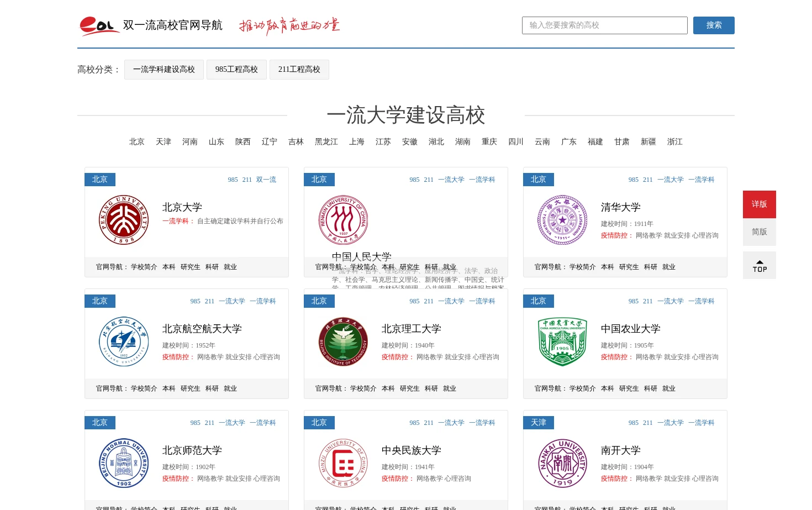
Task: Switch to 简版 simple view
Action: point(760,232)
